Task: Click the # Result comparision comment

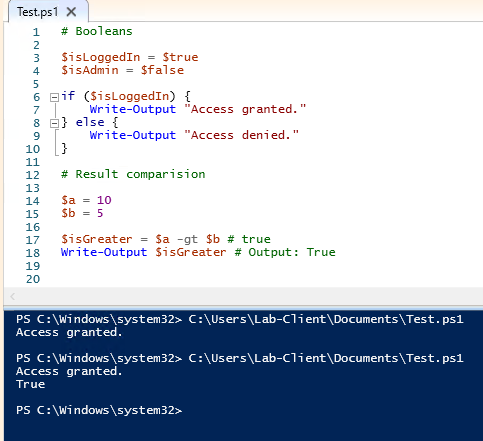Action: [x=133, y=174]
